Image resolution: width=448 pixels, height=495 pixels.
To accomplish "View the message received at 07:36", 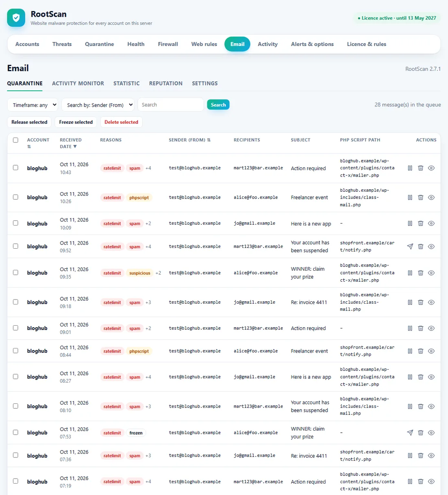I will pos(431,456).
